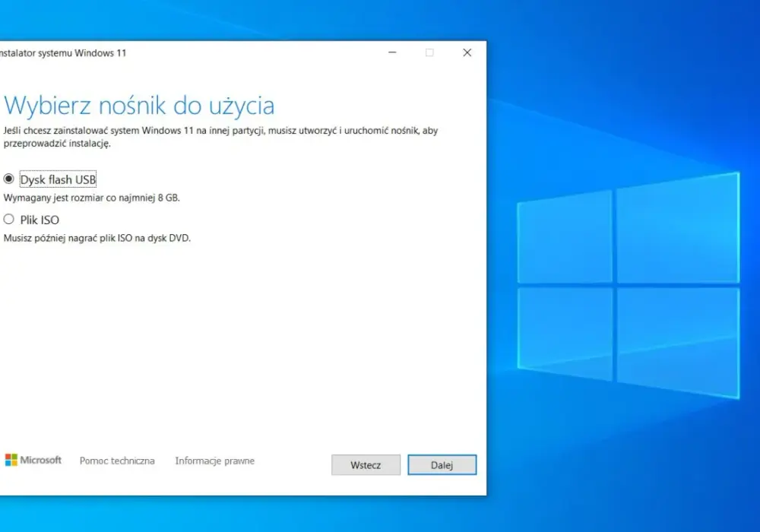Screen dimensions: 760x532
Task: Minimize the Windows 11 installer window
Action: 393,52
